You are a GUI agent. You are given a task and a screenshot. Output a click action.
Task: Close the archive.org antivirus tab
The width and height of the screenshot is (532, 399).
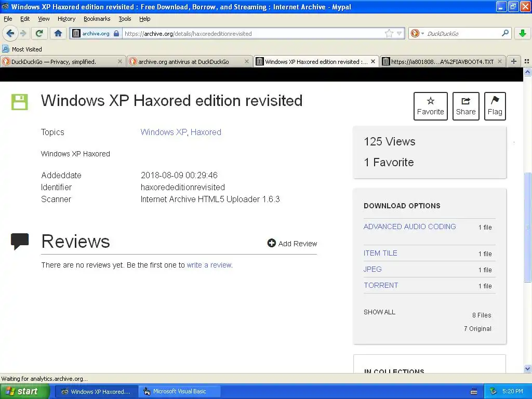[x=247, y=61]
